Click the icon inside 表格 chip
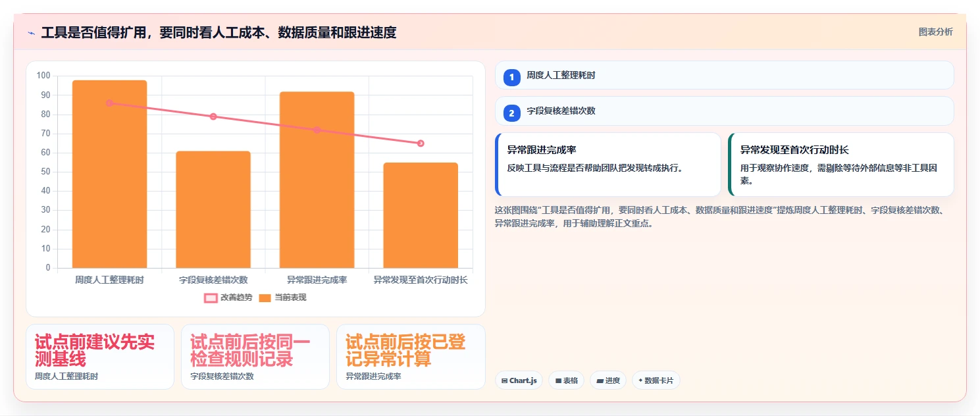Screen dimensions: 980x416 pos(558,380)
